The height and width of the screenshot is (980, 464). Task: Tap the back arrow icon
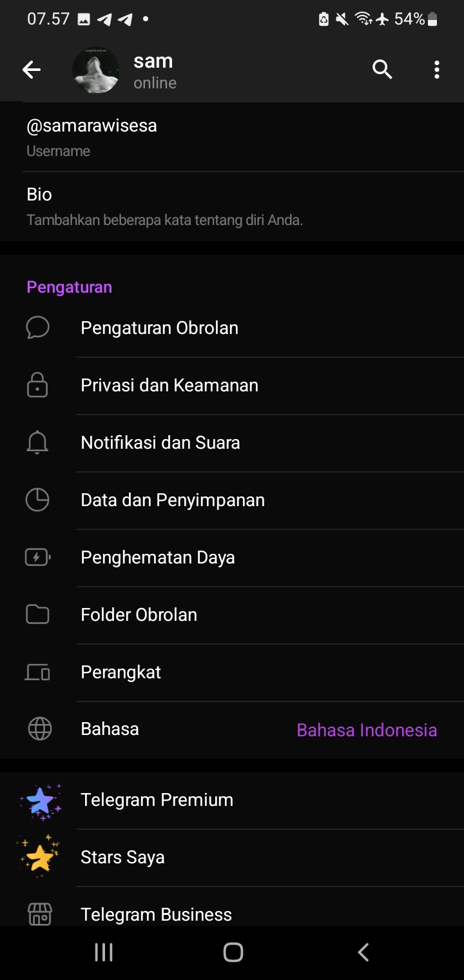pyautogui.click(x=31, y=70)
